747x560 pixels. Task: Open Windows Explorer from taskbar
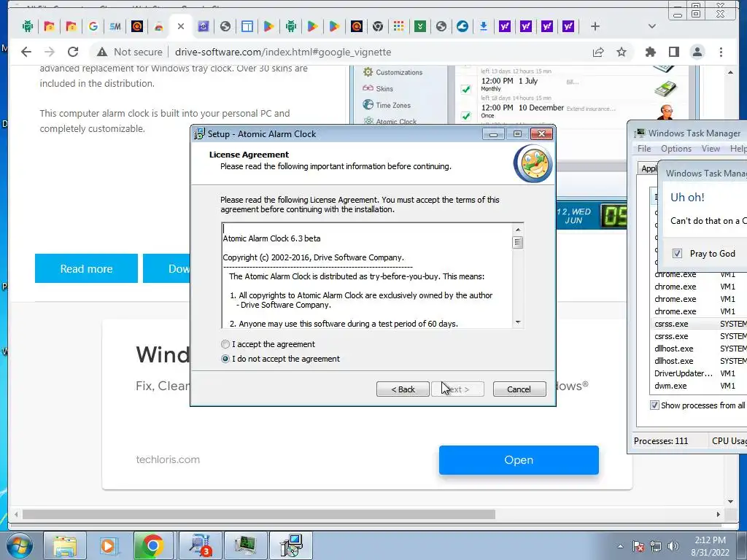point(65,545)
